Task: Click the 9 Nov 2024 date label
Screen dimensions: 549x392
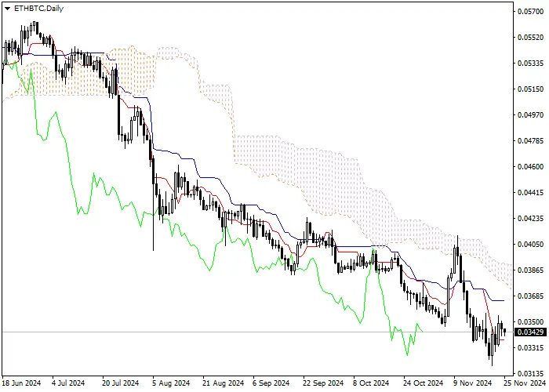Action: pos(471,383)
